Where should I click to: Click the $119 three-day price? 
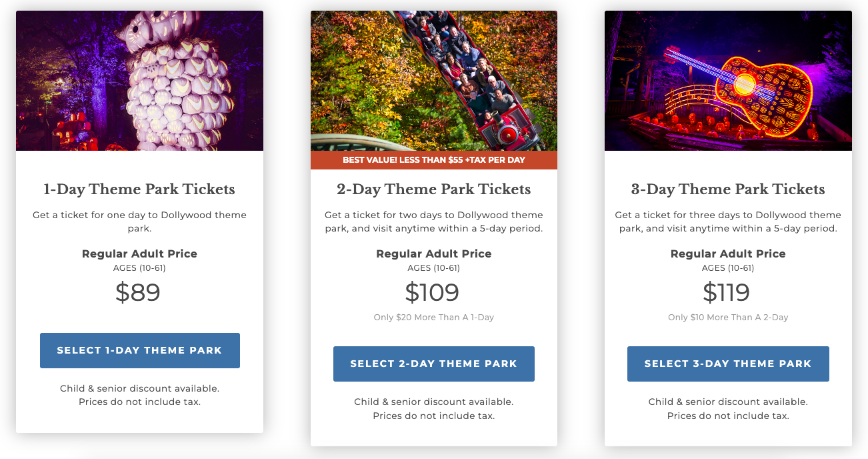[726, 293]
